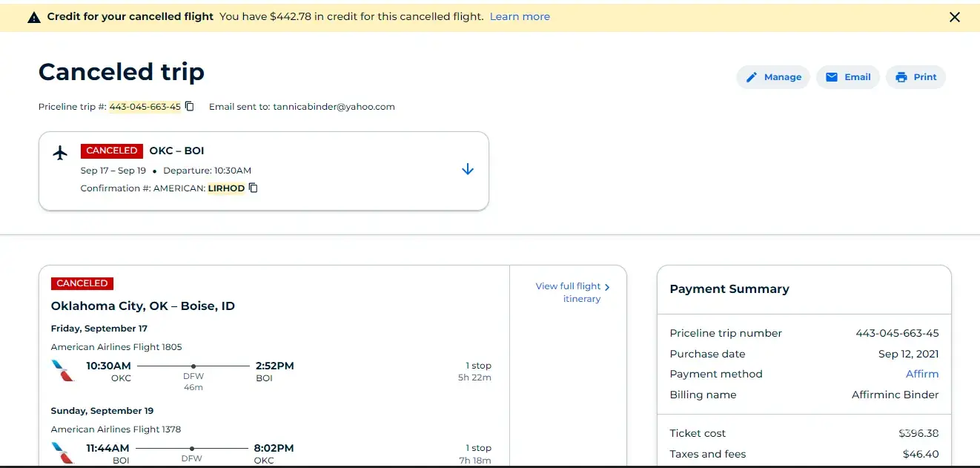Screen dimensions: 980x468
Task: Click the red CANCELED badge by OKC – BOI
Action: pos(111,151)
